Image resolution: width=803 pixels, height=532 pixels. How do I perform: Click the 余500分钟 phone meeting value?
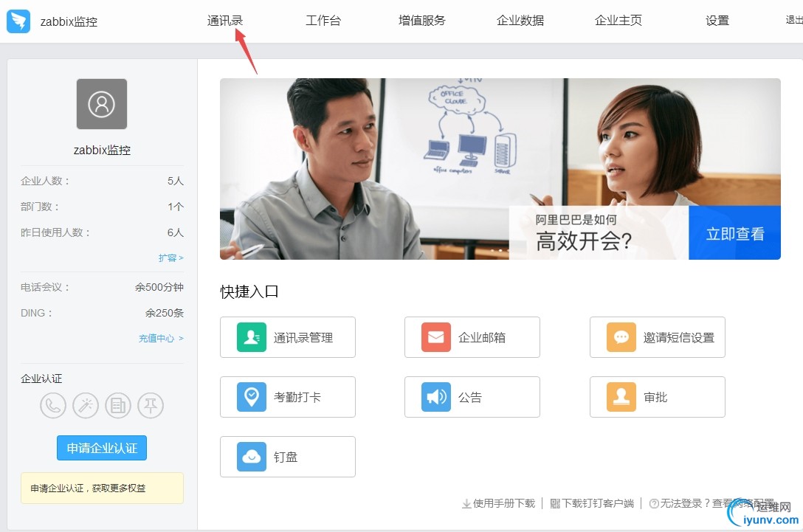tap(159, 287)
